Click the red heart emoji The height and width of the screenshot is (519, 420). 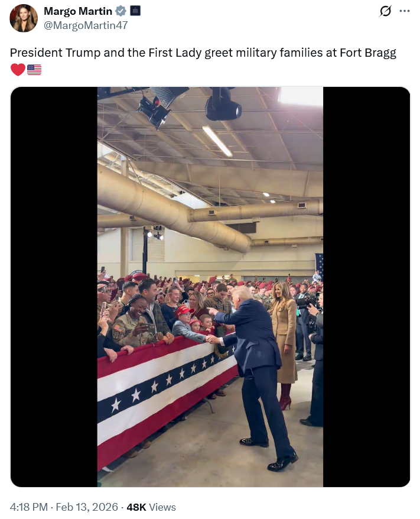pyautogui.click(x=18, y=70)
